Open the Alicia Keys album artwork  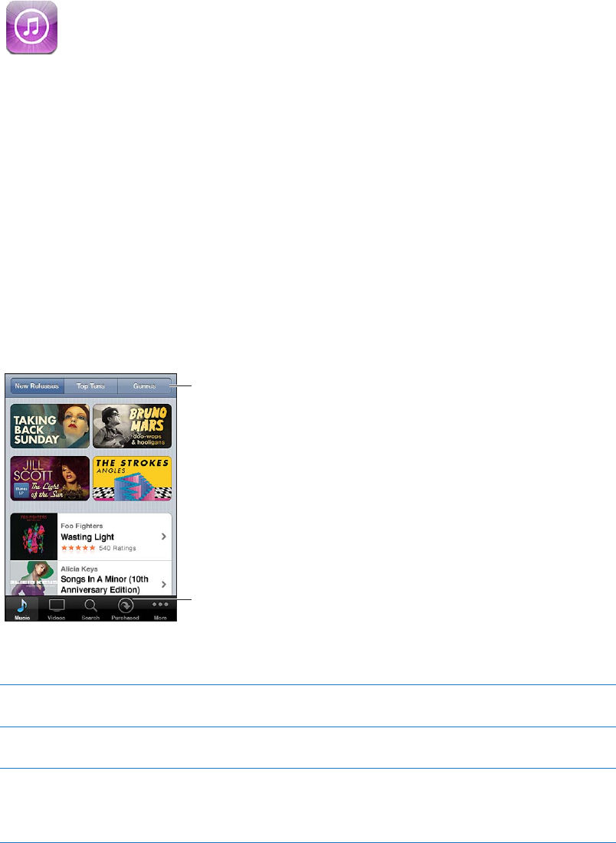(x=34, y=578)
